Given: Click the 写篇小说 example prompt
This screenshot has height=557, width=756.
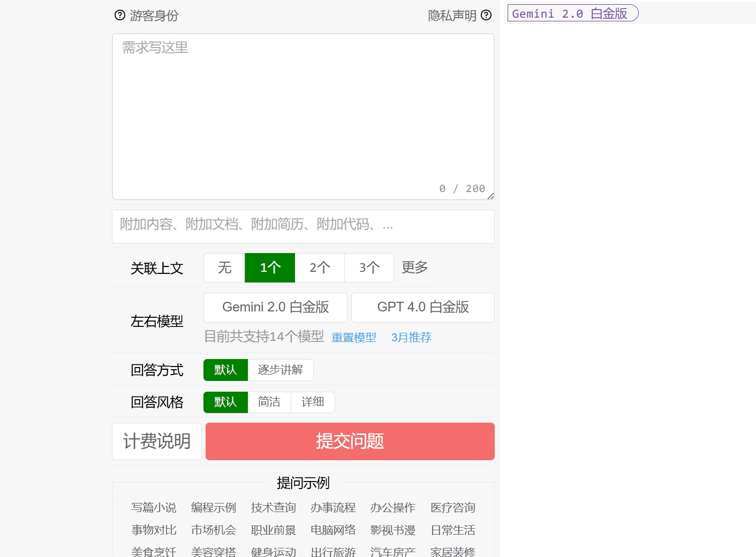Looking at the screenshot, I should [154, 508].
